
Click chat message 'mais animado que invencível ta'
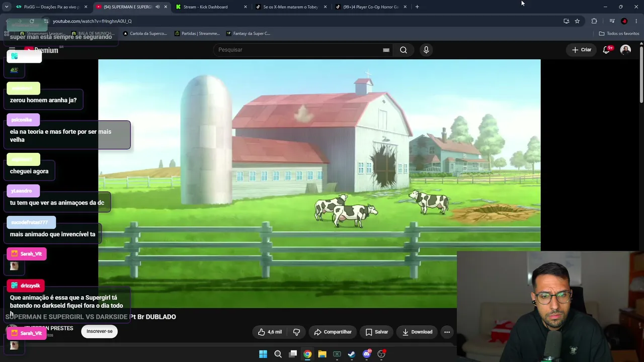pyautogui.click(x=52, y=234)
